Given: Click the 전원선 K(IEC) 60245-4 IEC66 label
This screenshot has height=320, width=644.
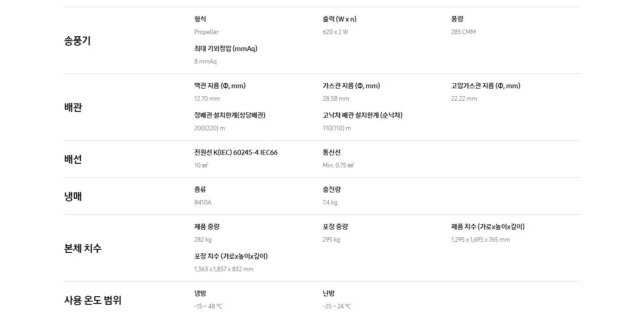Looking at the screenshot, I should pyautogui.click(x=236, y=153).
